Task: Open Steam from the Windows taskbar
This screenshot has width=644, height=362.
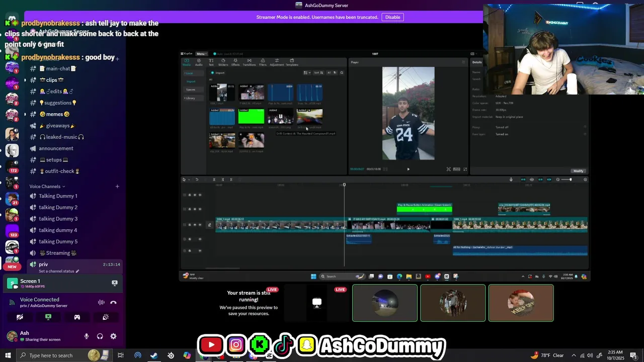Action: (x=154, y=355)
